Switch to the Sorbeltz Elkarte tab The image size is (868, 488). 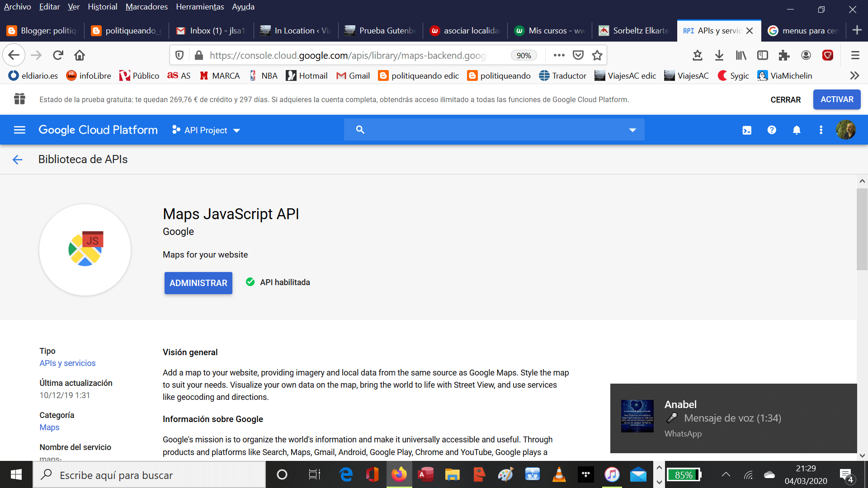click(634, 31)
